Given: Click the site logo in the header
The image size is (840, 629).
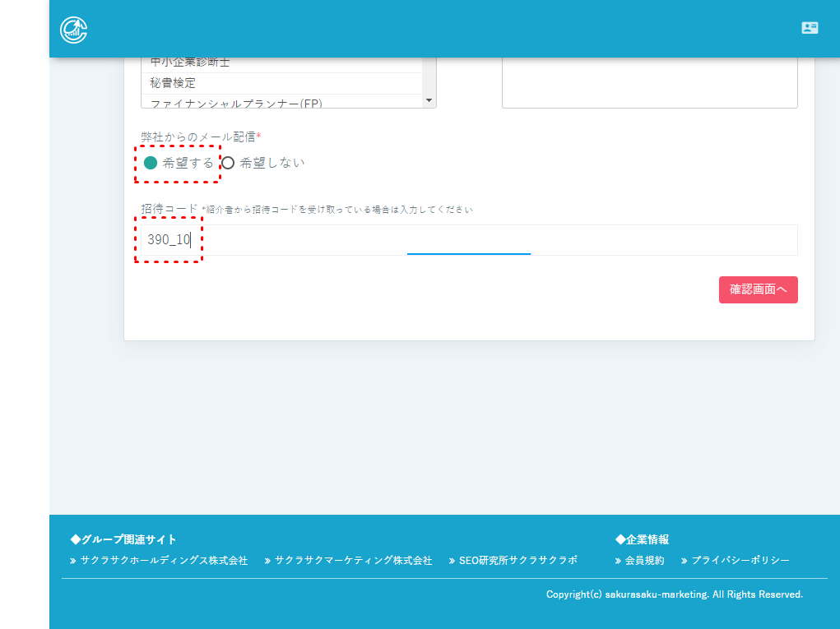Looking at the screenshot, I should coord(74,30).
